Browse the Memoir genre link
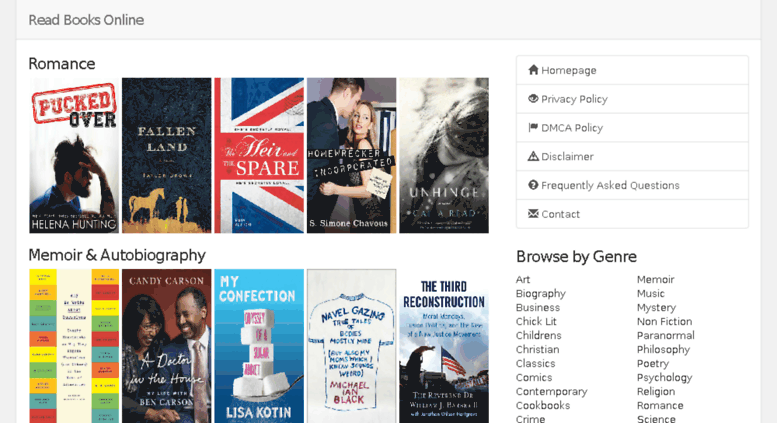Image resolution: width=777 pixels, height=423 pixels. 656,279
